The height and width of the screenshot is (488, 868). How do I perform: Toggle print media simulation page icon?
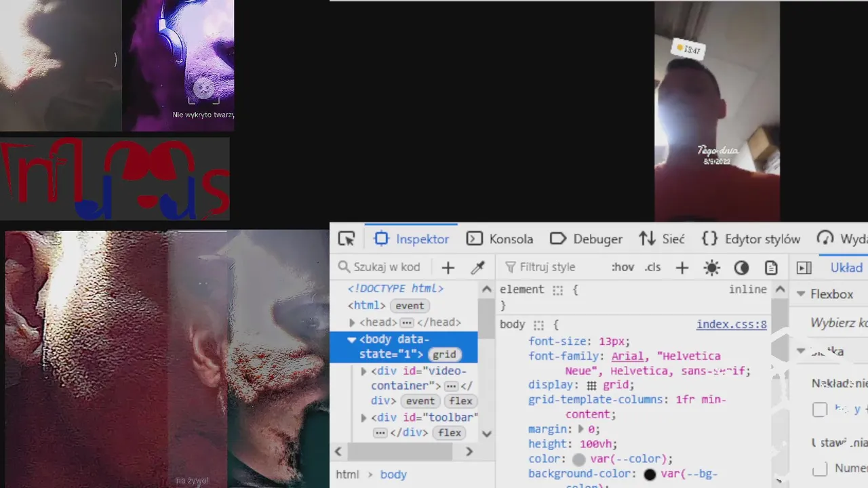(771, 268)
